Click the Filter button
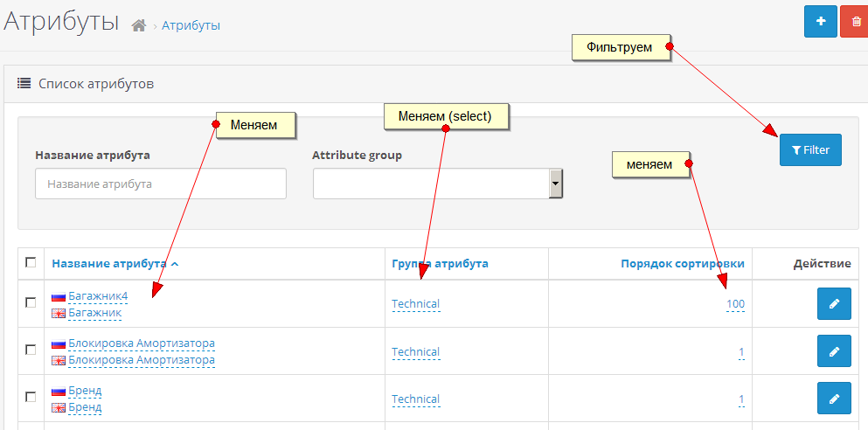Image resolution: width=868 pixels, height=430 pixels. (810, 150)
